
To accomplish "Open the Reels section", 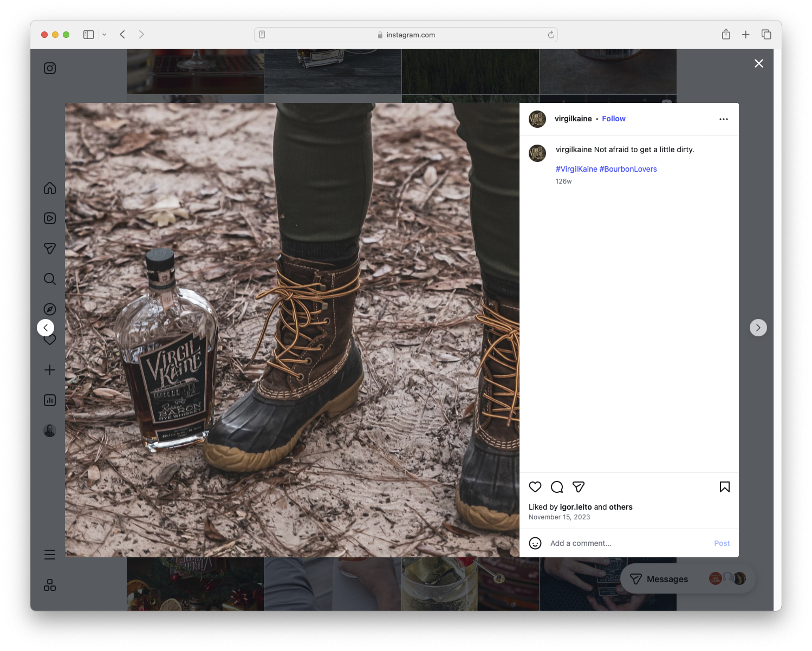I will tap(49, 218).
